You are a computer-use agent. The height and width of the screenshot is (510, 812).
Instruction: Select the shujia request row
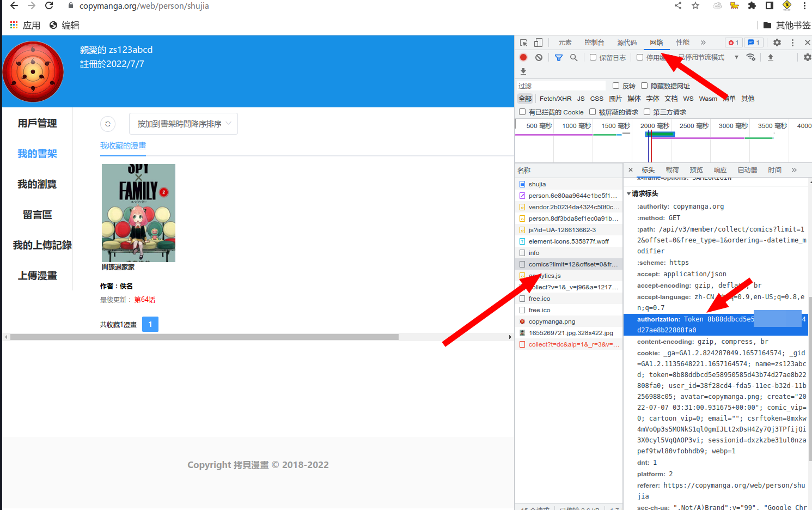point(569,184)
